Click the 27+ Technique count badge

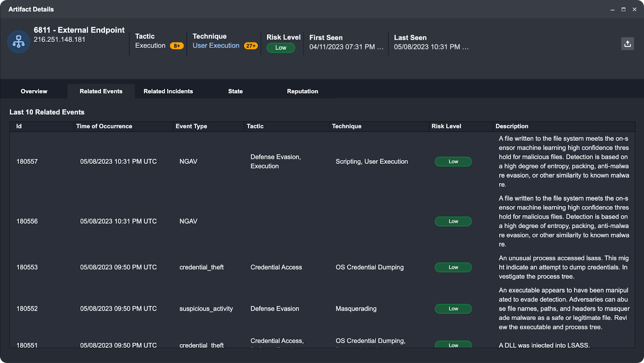(250, 46)
